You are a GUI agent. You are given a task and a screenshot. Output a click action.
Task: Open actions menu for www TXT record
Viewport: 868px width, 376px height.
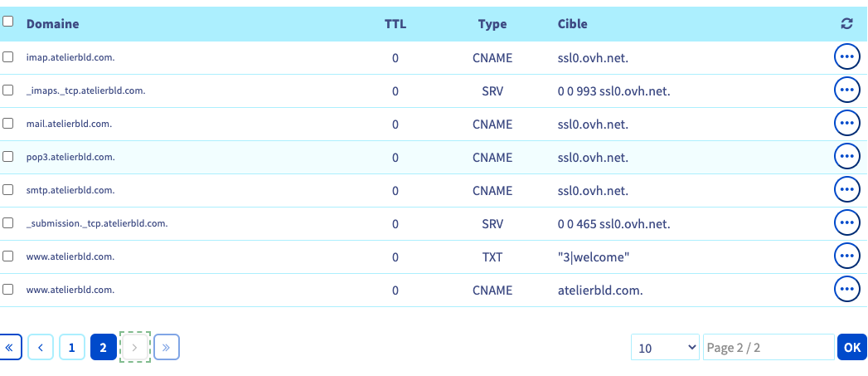tap(846, 256)
